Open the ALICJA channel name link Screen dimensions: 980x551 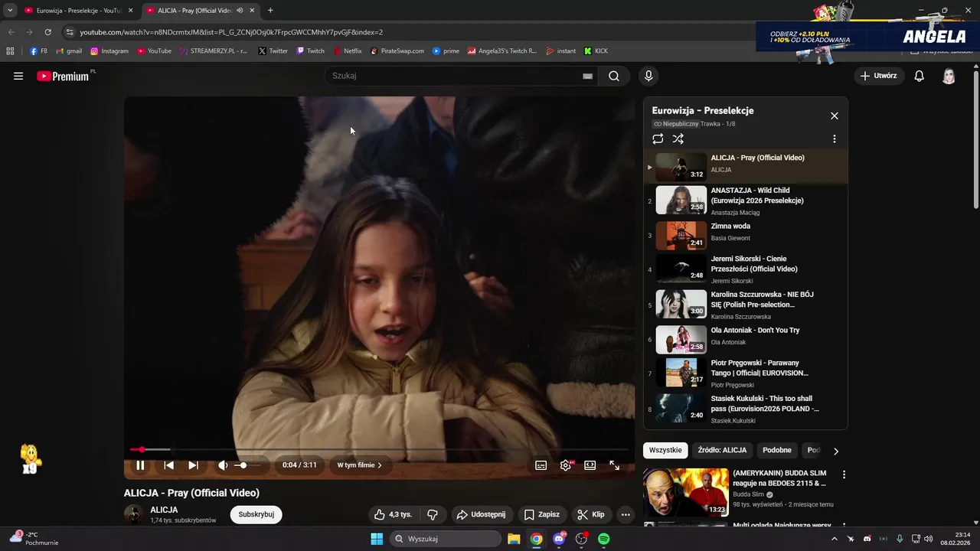pyautogui.click(x=164, y=510)
